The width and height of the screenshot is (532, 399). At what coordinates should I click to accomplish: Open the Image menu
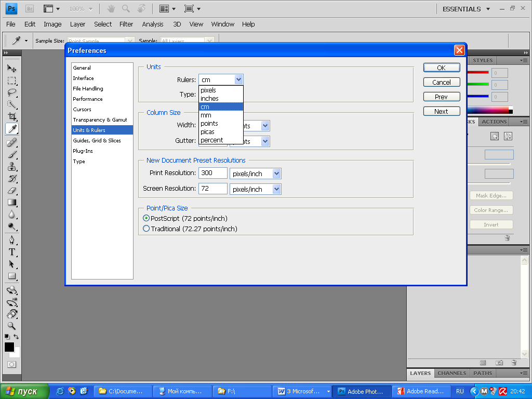tap(52, 24)
